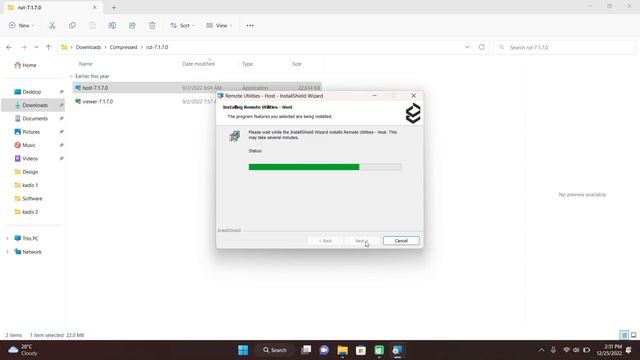Open Music in navigation pane
640x360 pixels.
pyautogui.click(x=25, y=145)
